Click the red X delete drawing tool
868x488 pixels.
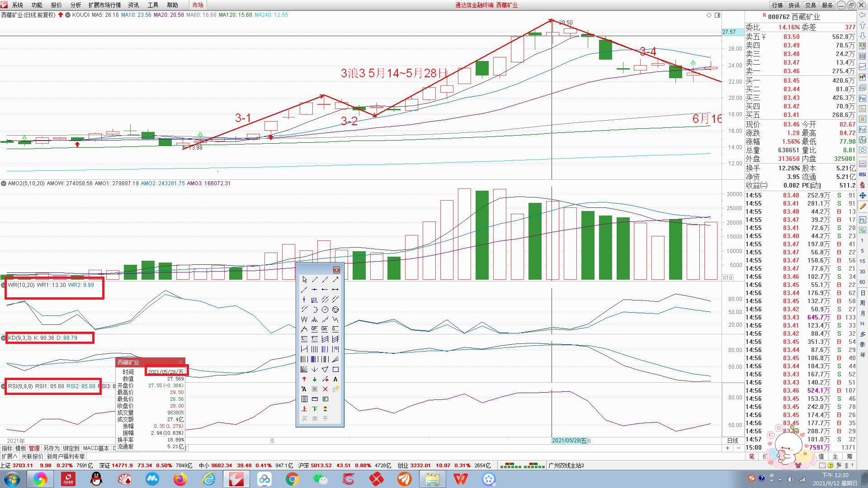[325, 389]
